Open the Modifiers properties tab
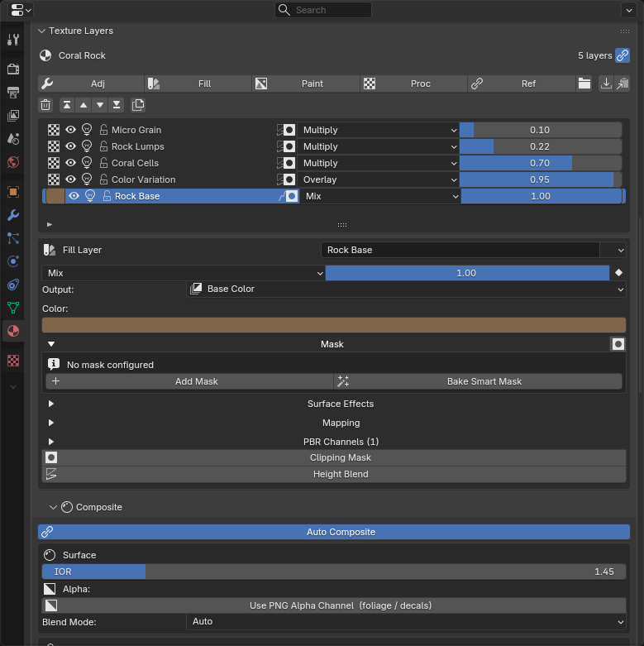 coord(12,215)
